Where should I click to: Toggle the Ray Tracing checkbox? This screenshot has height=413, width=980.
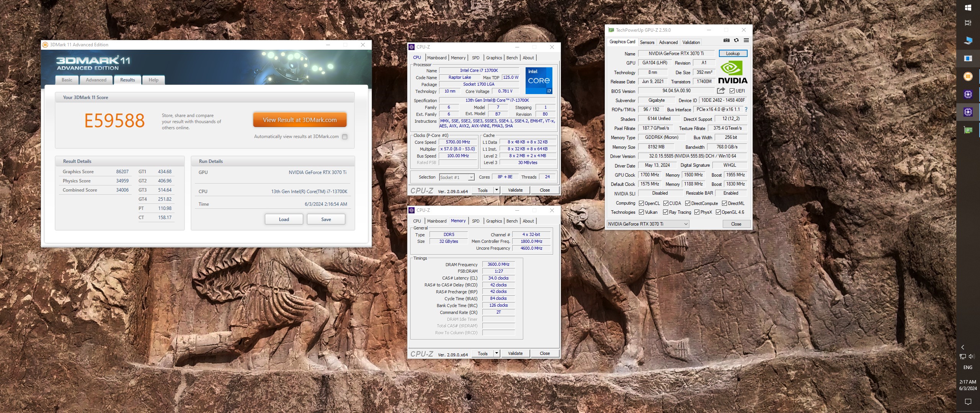point(665,212)
